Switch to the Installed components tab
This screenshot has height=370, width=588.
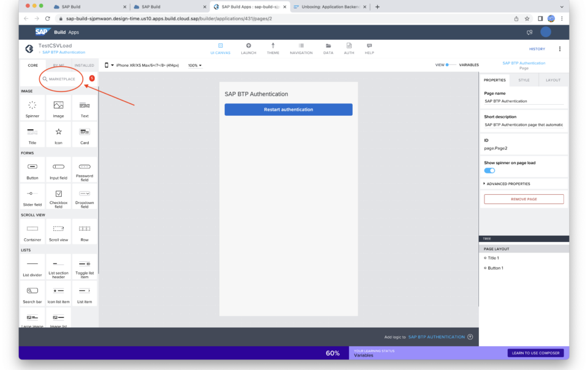click(x=85, y=65)
